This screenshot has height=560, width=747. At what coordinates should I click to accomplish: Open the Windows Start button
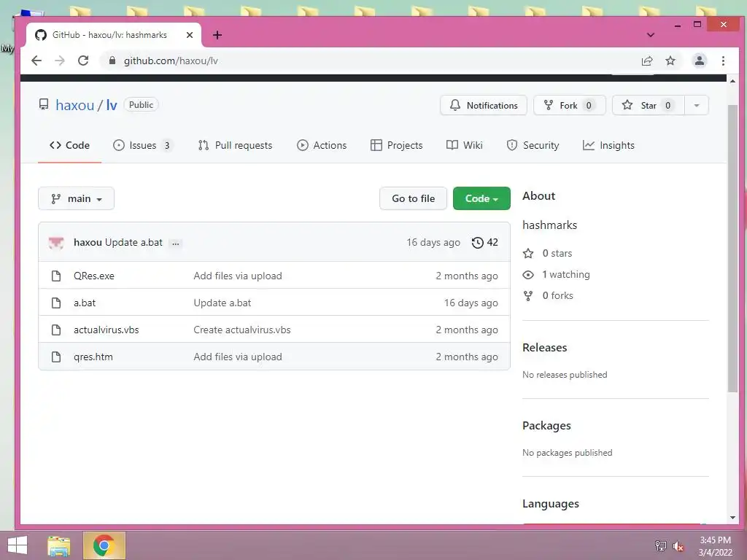coord(18,545)
